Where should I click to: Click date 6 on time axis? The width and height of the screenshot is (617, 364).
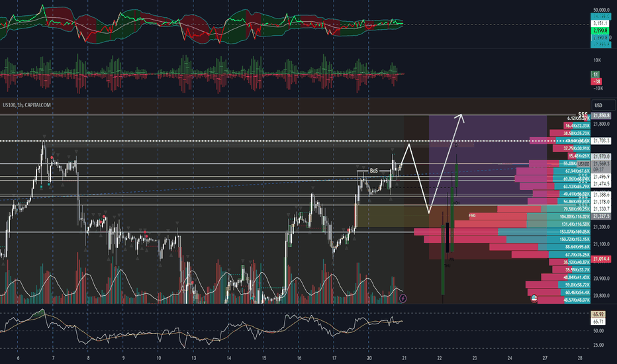pyautogui.click(x=18, y=358)
